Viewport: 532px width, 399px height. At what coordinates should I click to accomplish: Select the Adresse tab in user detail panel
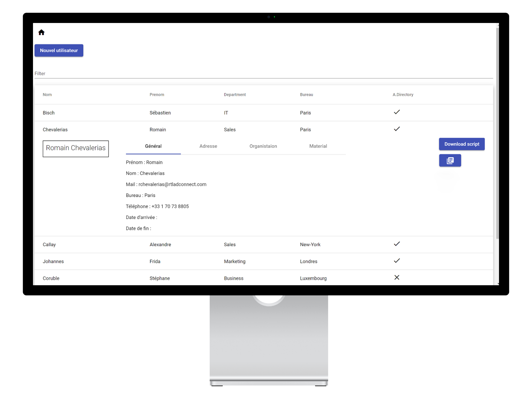[208, 146]
